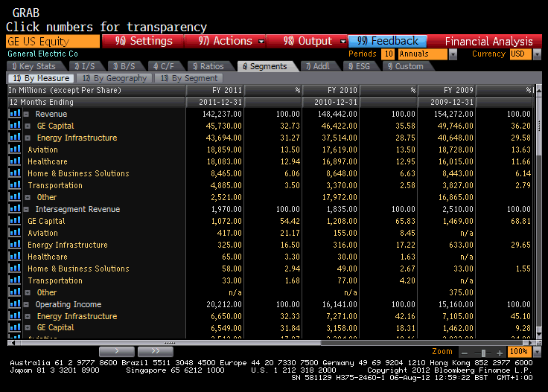The height and width of the screenshot is (392, 548).
Task: Select the By Measure view
Action: (41, 78)
